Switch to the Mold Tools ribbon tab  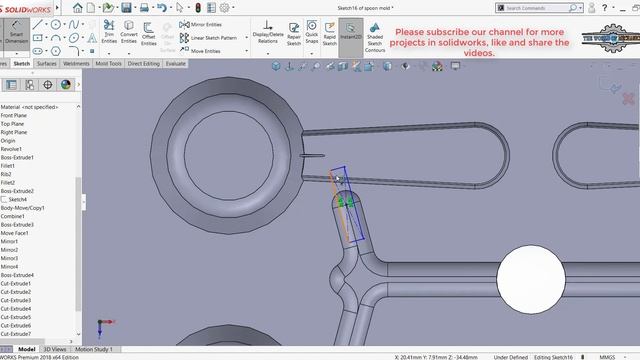(x=108, y=64)
